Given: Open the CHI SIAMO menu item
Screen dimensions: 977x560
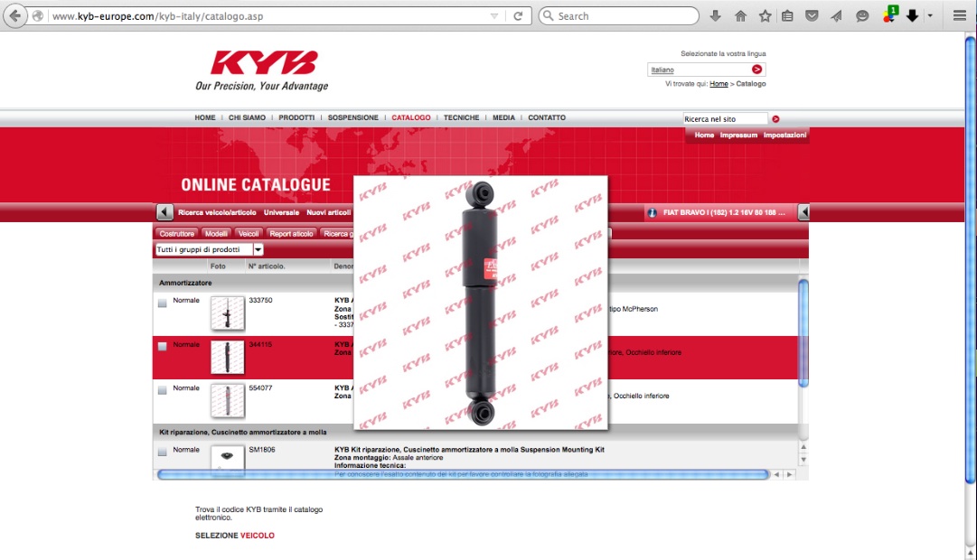Looking at the screenshot, I should click(247, 117).
